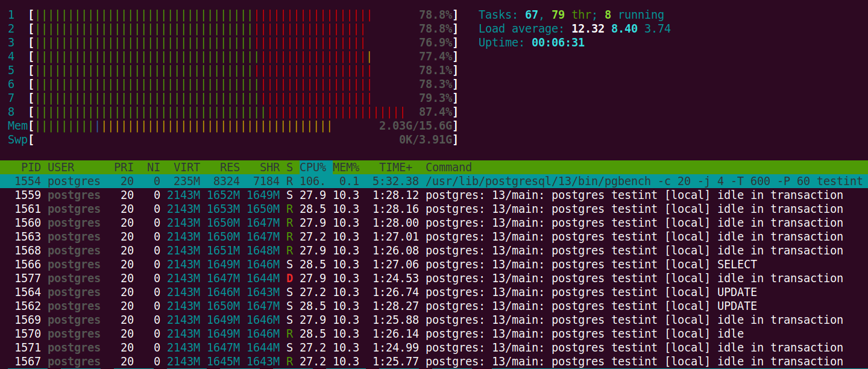Sort processes by USER column header
Screen dimensions: 868x369
coord(61,167)
